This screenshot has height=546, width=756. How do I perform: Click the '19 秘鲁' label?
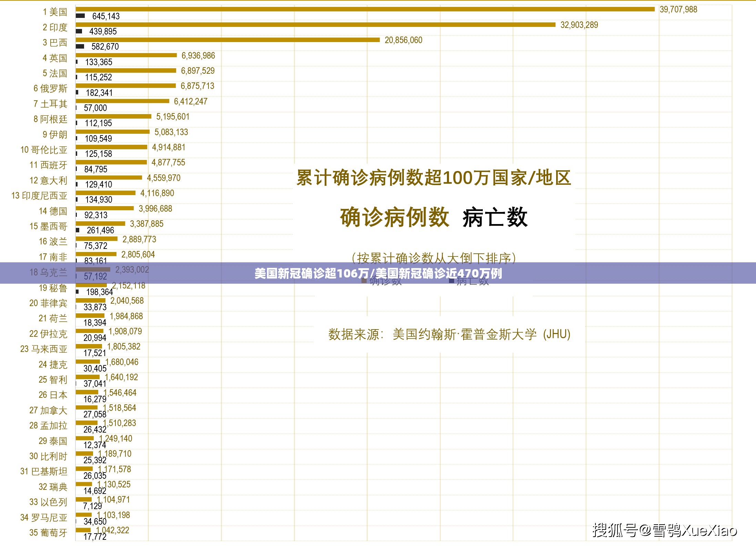coord(53,287)
